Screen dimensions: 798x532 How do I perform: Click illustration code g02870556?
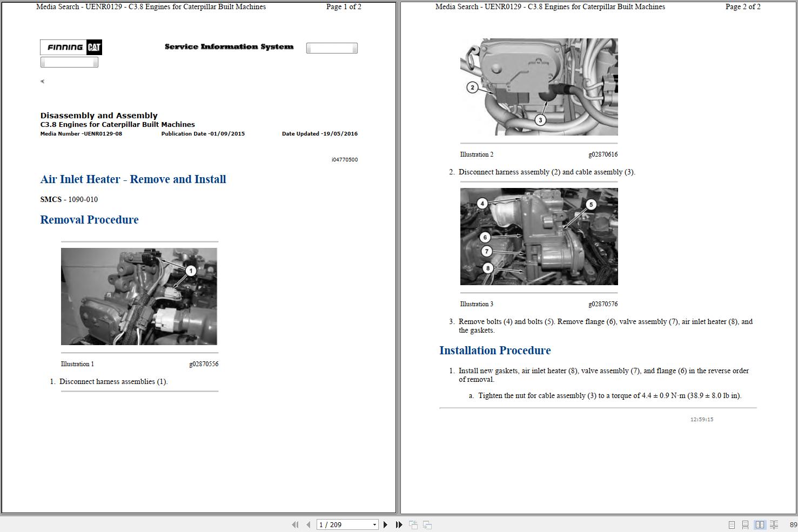(204, 364)
